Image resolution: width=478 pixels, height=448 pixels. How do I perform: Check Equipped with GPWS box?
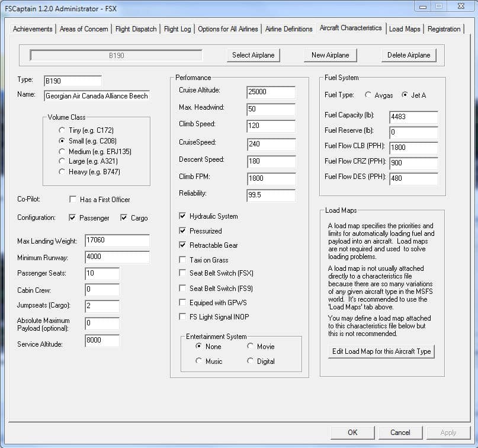coord(182,303)
